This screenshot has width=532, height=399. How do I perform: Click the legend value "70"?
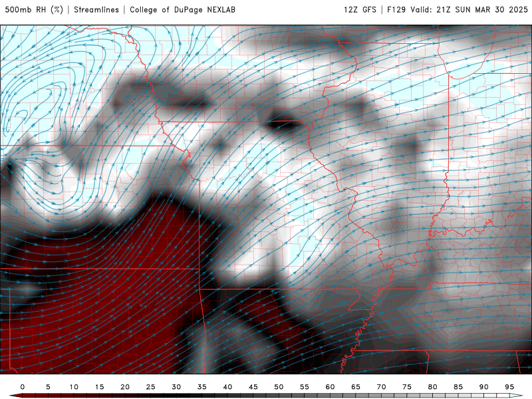(x=381, y=387)
